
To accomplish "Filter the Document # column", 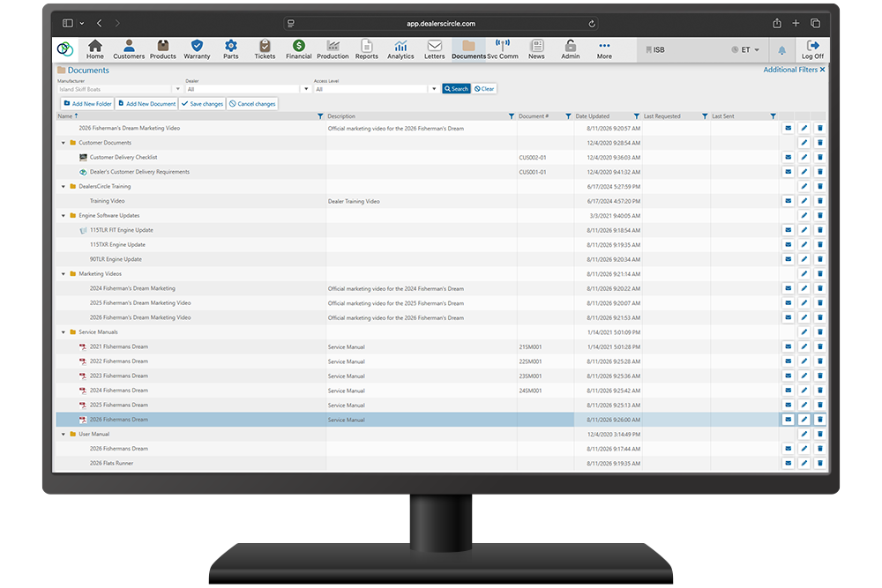I will [568, 116].
